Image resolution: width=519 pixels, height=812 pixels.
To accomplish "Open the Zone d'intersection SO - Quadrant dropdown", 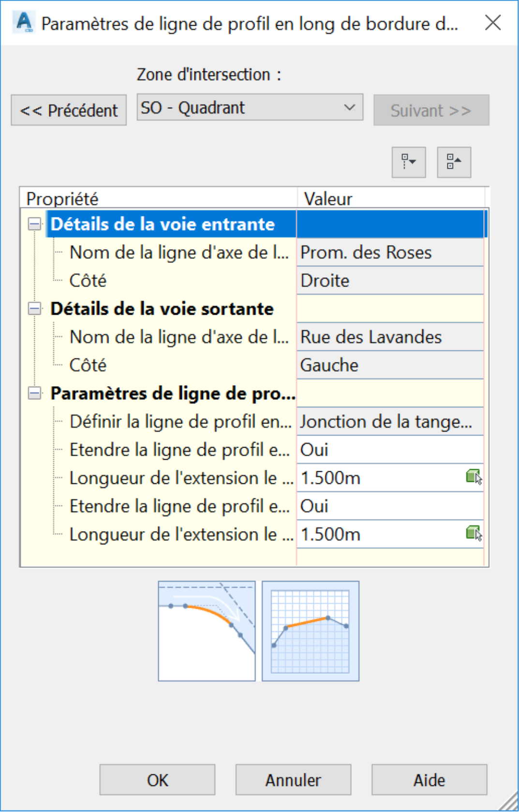I will pos(250,107).
